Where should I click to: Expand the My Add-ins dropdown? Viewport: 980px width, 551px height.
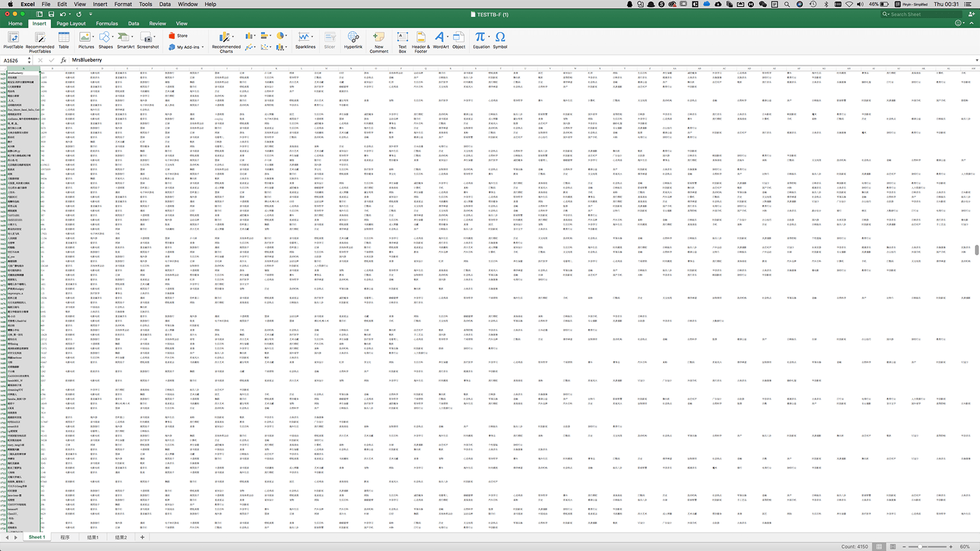click(203, 47)
